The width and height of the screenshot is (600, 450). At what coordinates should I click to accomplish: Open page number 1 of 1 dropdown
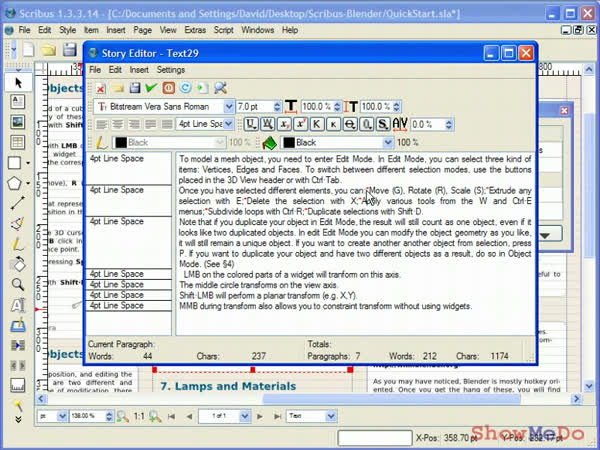[245, 416]
